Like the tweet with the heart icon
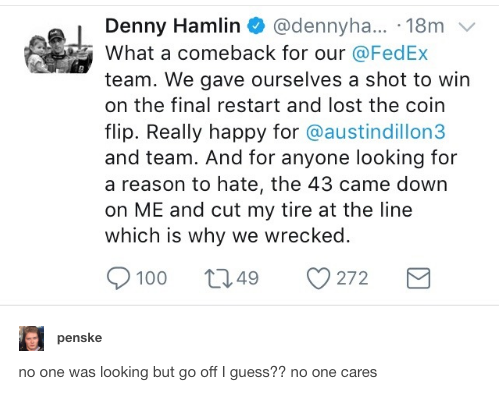Image resolution: width=499 pixels, height=394 pixels. click(x=318, y=278)
